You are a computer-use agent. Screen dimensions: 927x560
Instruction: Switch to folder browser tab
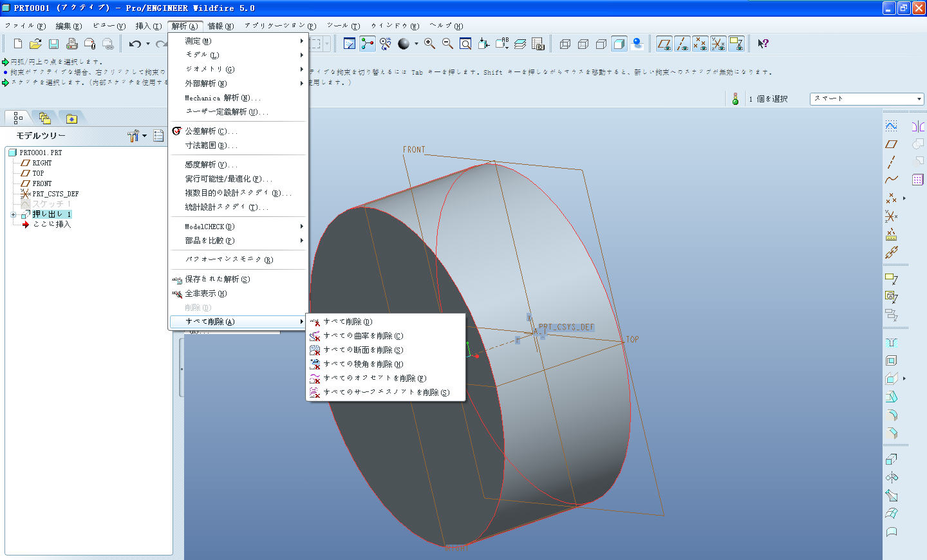(x=44, y=118)
